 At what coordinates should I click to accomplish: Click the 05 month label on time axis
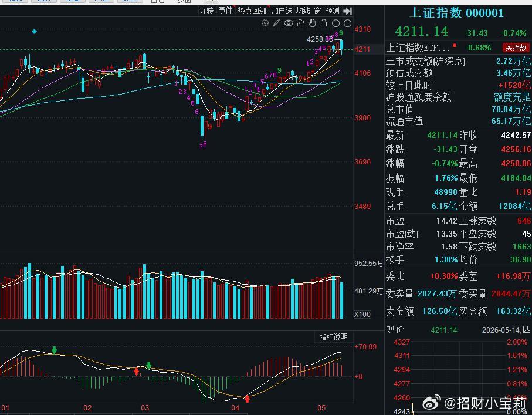[321, 407]
